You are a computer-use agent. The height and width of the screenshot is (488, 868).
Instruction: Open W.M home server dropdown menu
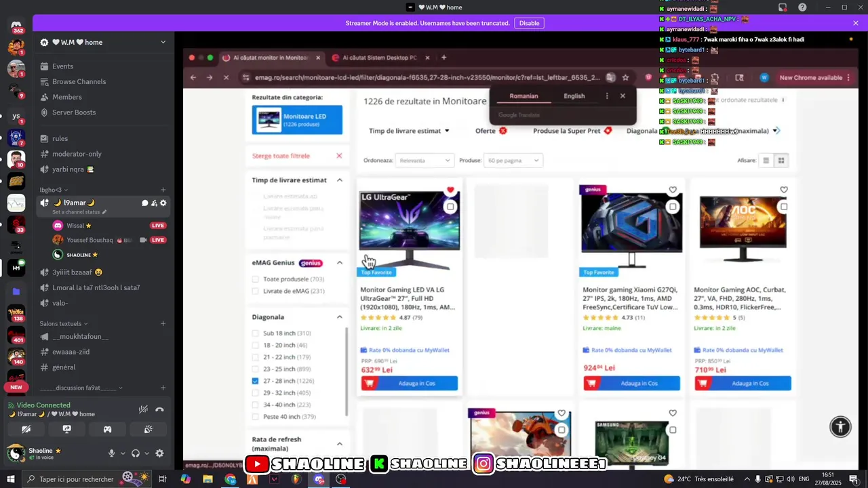coord(103,42)
